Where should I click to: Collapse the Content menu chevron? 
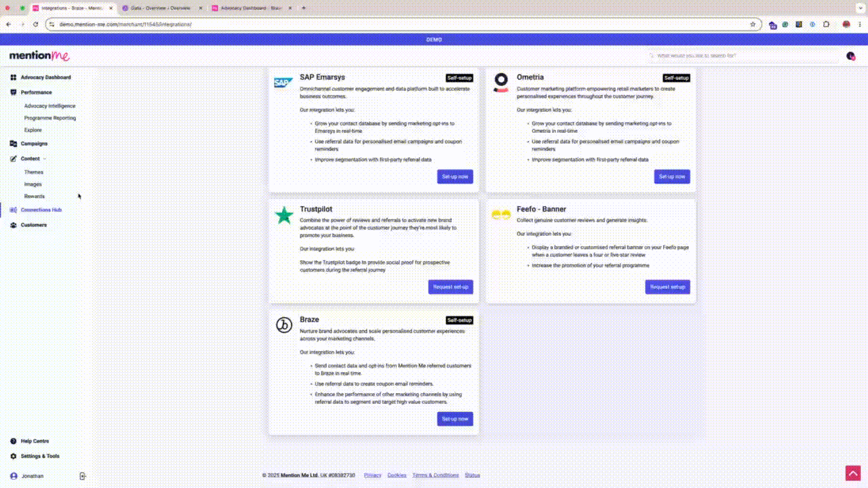45,159
